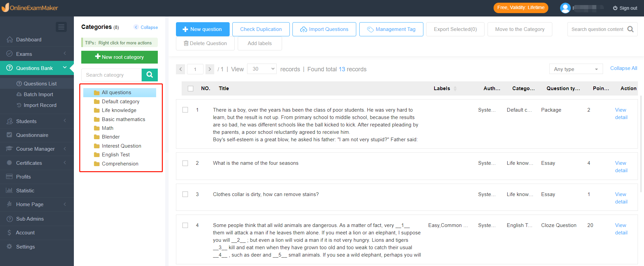
Task: Tick the select-all checkbox in table header
Action: [x=191, y=88]
